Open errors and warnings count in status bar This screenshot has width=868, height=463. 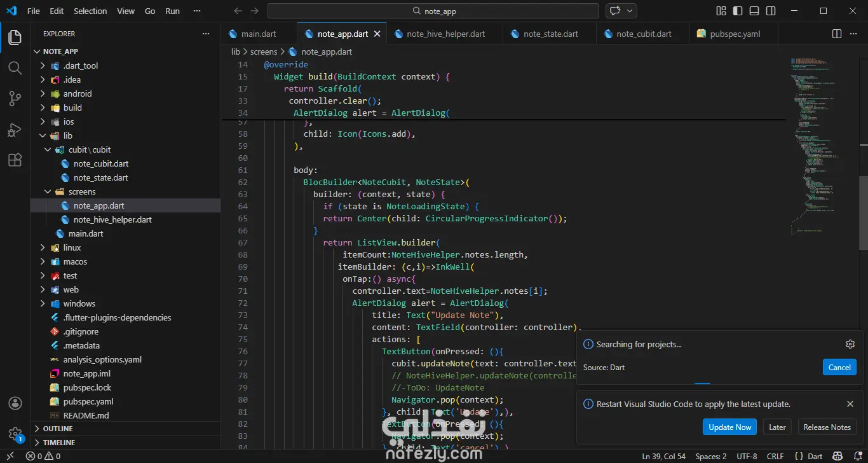[x=43, y=456]
